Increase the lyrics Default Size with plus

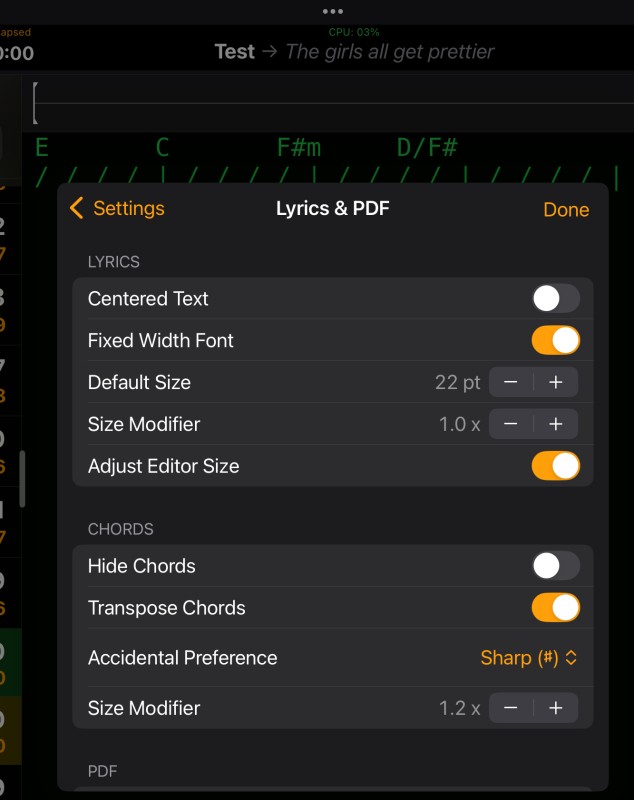(556, 382)
